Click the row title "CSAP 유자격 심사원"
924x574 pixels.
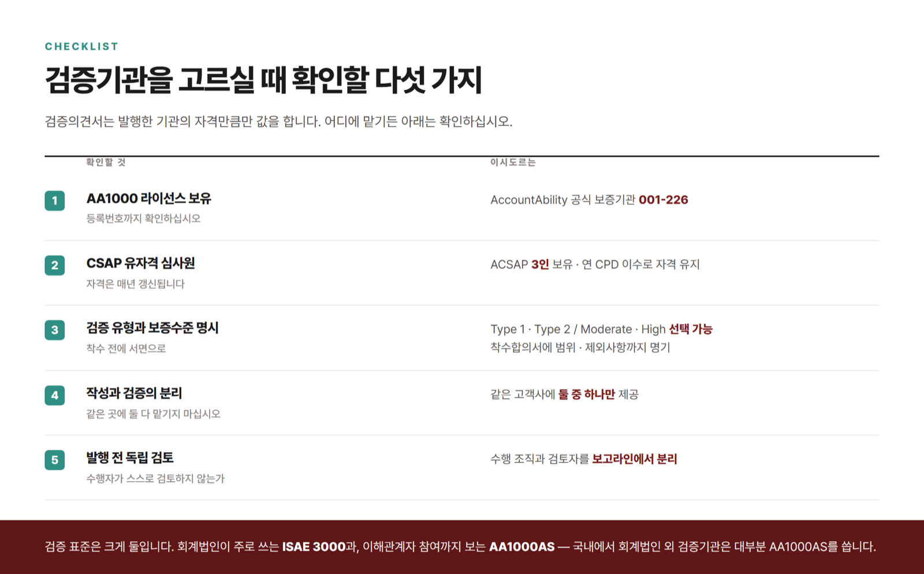(x=141, y=263)
